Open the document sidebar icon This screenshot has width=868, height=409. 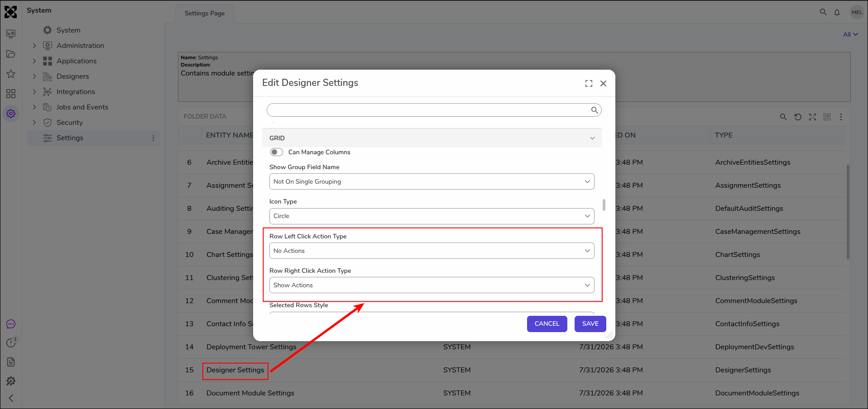(x=11, y=362)
